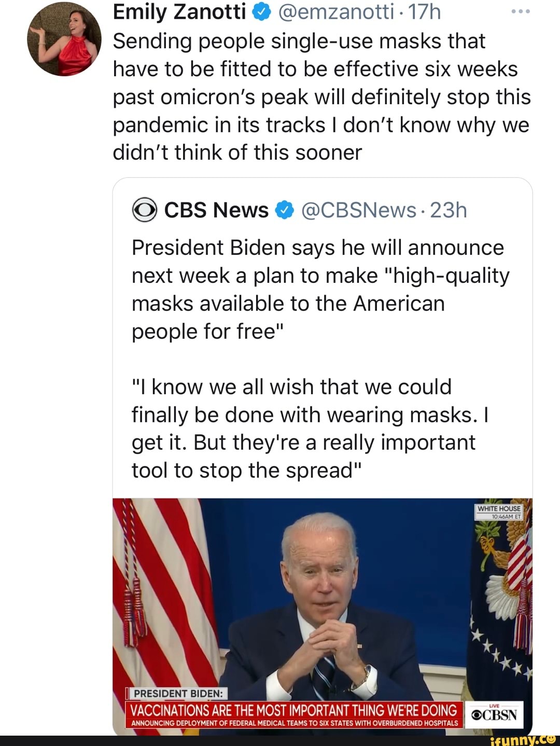Click the ticker about federal medical teams
The height and width of the screenshot is (746, 560).
tap(293, 723)
